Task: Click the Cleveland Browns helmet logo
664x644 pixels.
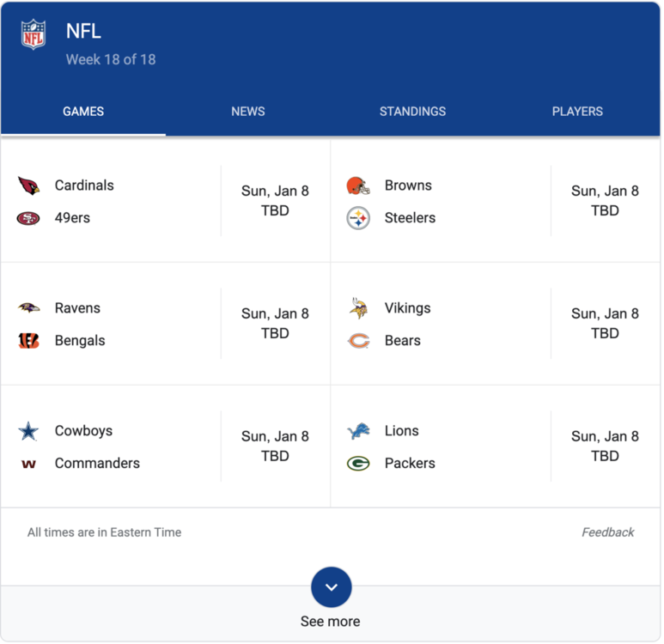Action: pyautogui.click(x=358, y=185)
